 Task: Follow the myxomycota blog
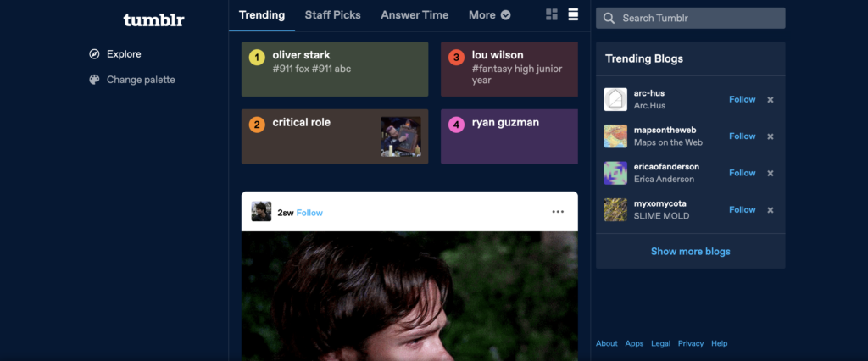(742, 209)
